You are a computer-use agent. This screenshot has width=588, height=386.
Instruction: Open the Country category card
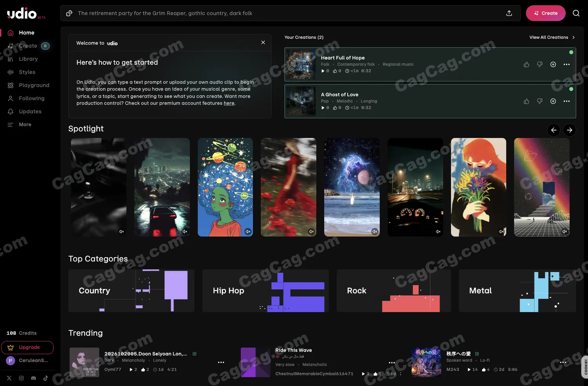pyautogui.click(x=131, y=291)
